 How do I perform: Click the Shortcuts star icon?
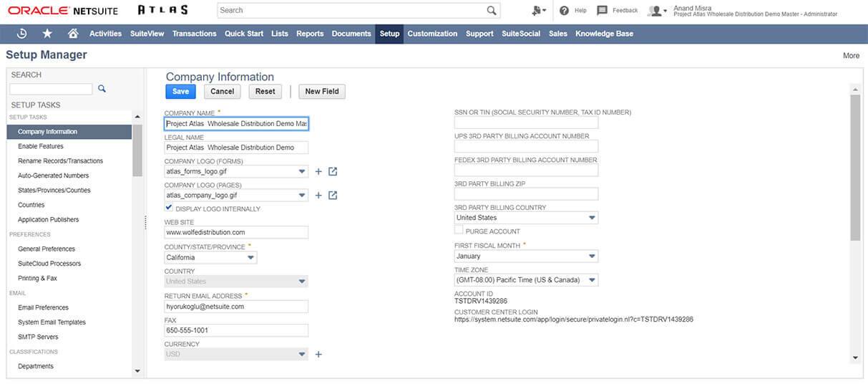tap(47, 34)
